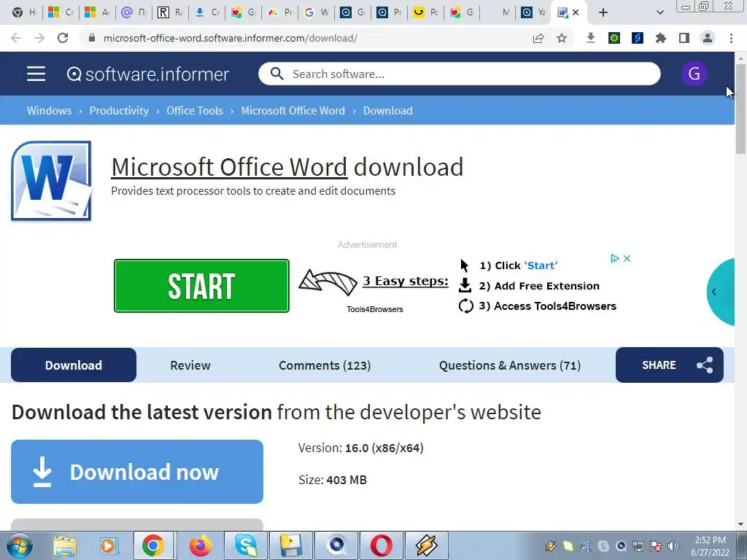Click the green START ad button

coord(201,286)
